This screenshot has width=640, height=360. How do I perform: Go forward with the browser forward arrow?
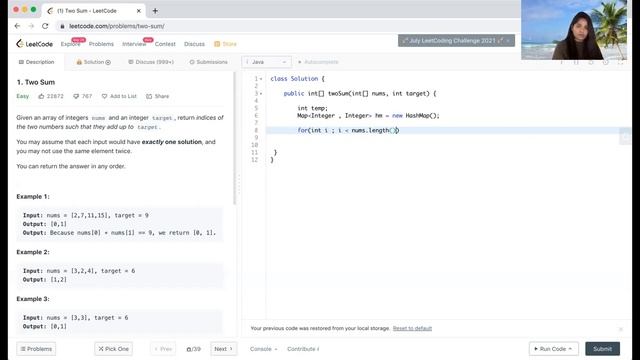(x=31, y=26)
